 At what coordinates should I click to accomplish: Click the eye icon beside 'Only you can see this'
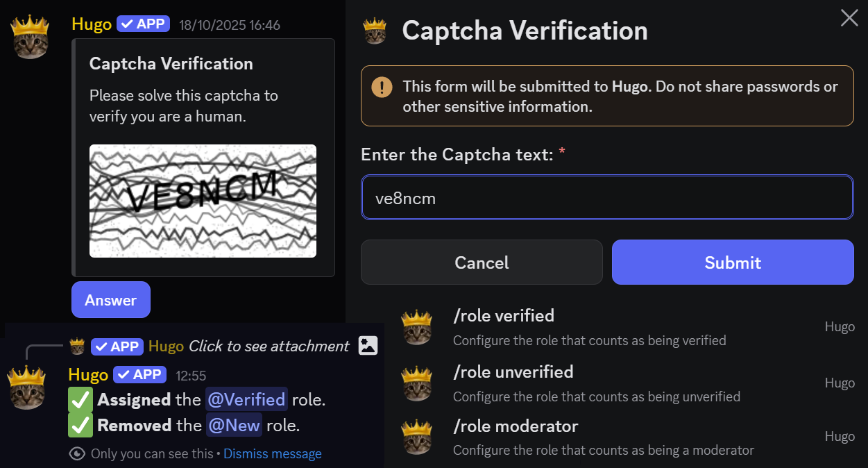coord(76,453)
